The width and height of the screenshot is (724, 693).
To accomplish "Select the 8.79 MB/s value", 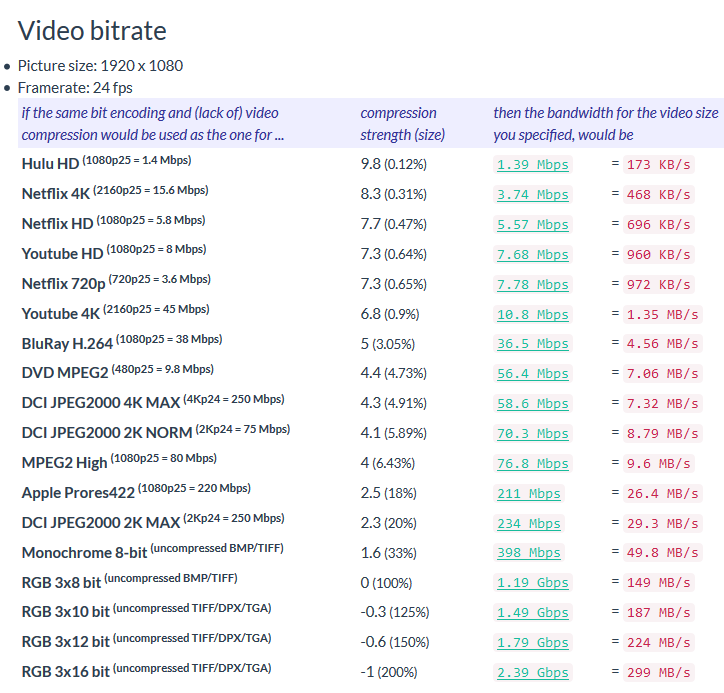I will point(663,434).
